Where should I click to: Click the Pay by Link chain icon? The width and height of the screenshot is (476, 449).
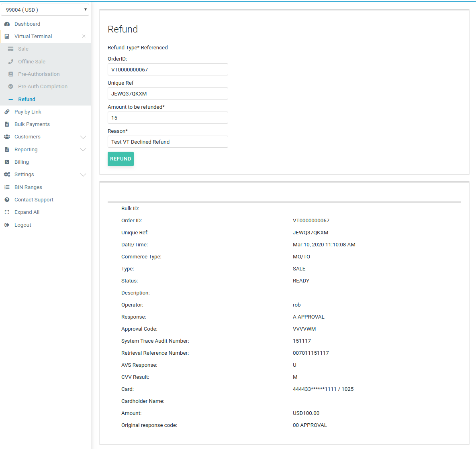pos(7,112)
